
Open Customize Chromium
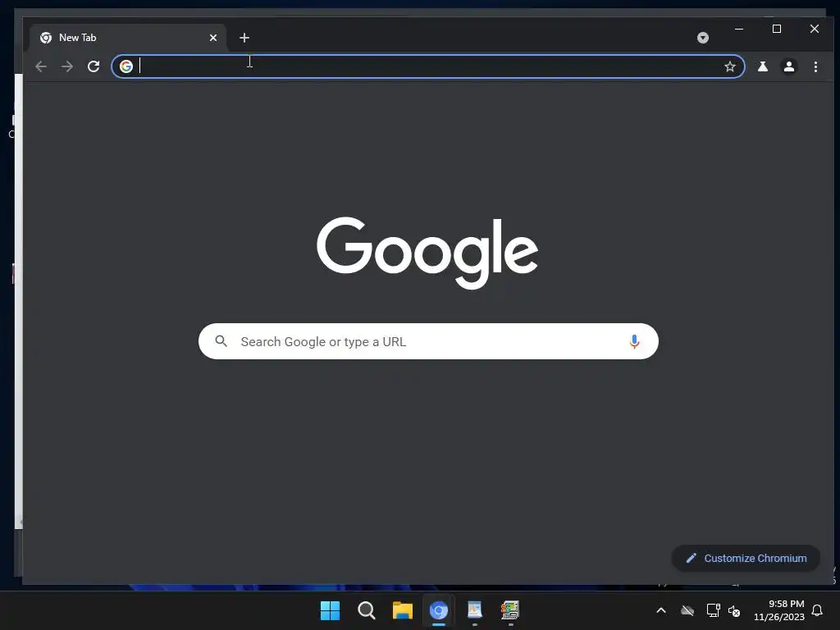746,558
